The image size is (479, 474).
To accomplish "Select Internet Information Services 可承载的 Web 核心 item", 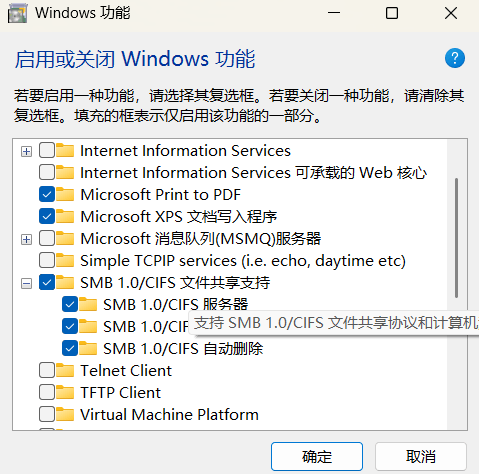I will click(x=253, y=173).
